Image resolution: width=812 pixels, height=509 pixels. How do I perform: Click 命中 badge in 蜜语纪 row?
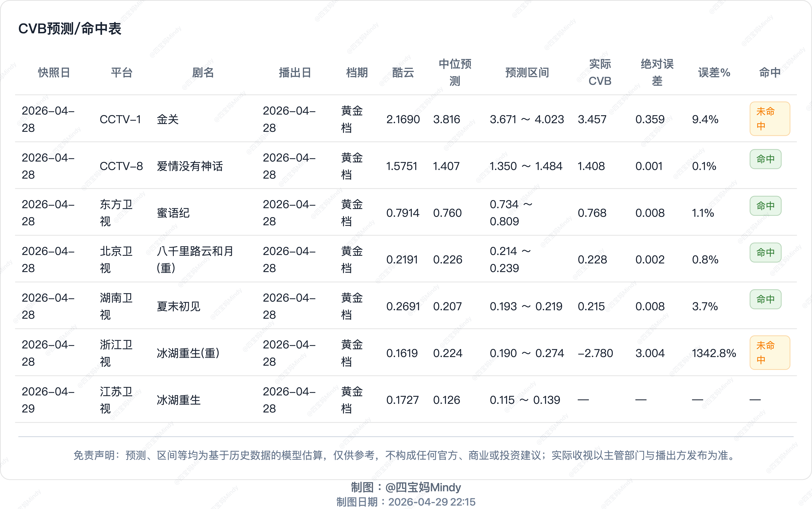(x=765, y=206)
